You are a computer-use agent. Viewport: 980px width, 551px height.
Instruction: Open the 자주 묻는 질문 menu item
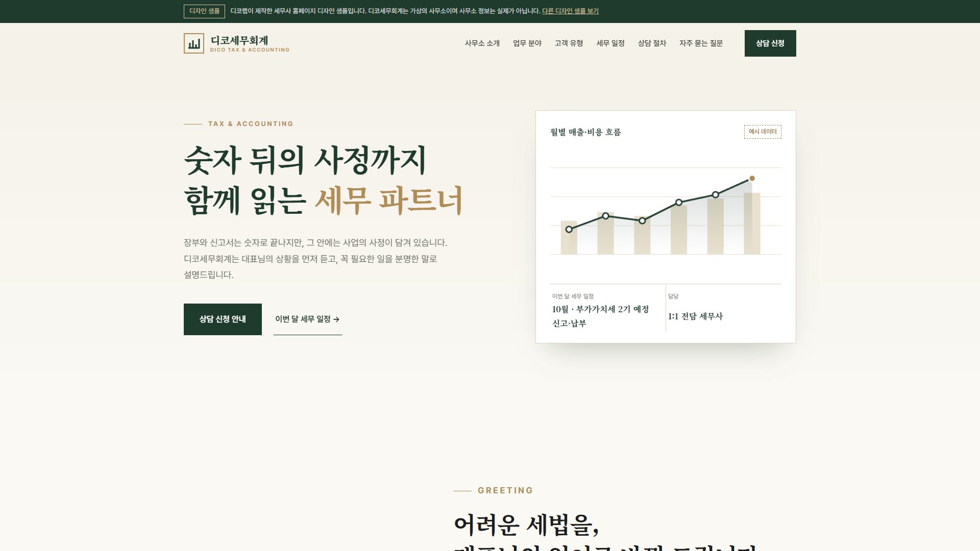point(701,43)
